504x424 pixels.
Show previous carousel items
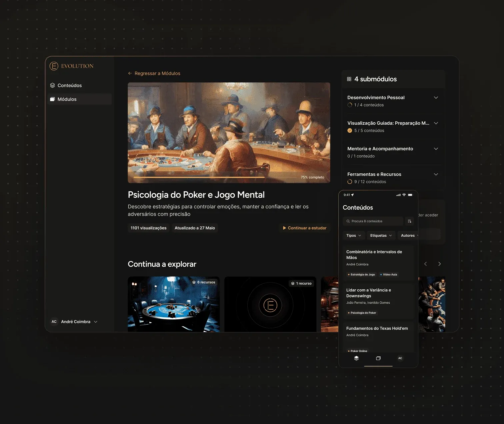click(x=425, y=264)
